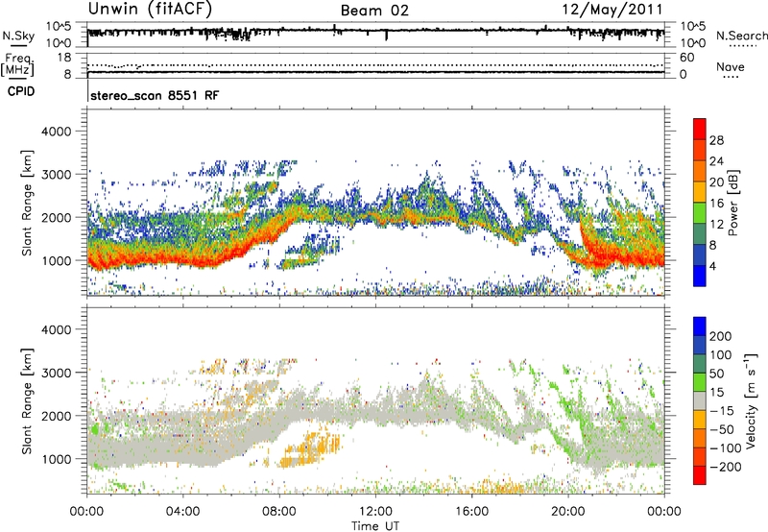Pick the light green 15–50 Velocity colorbar segment
The width and height of the screenshot is (768, 532).
pyautogui.click(x=700, y=382)
